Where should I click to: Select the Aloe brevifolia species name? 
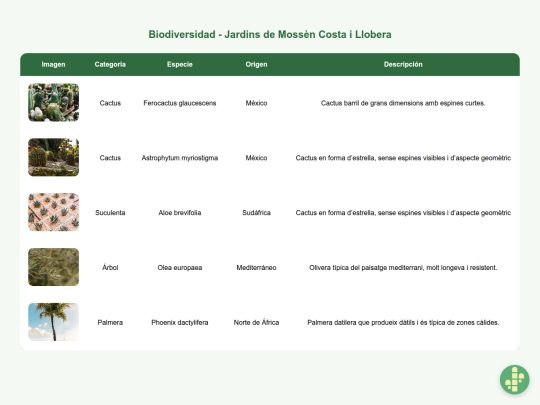180,212
